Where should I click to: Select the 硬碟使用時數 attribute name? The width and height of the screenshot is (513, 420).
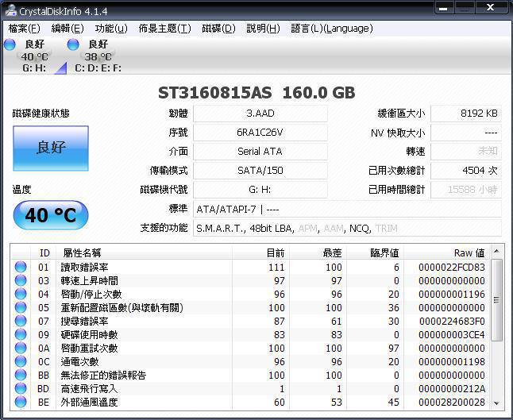point(89,334)
